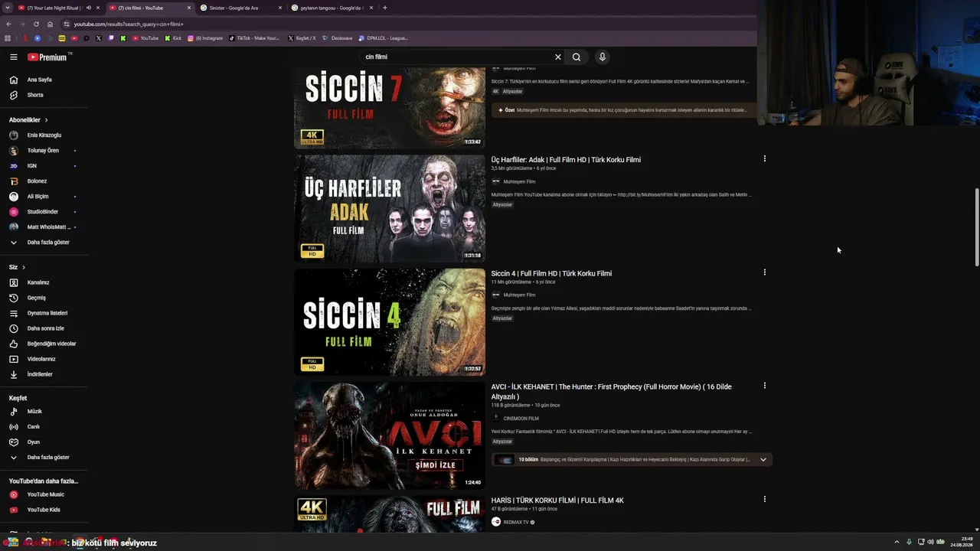The image size is (980, 551).
Task: Open StudioBinder subscription channel
Action: point(44,212)
